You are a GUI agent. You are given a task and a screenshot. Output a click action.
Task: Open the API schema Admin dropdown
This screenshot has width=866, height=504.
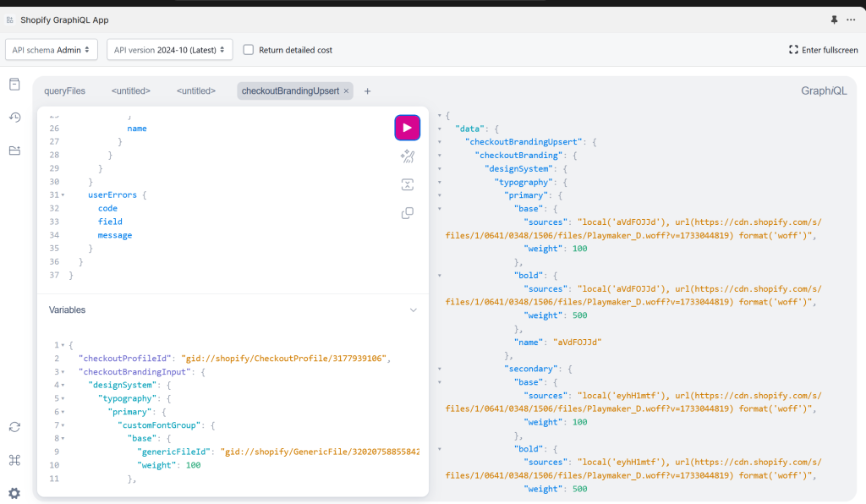click(x=52, y=50)
